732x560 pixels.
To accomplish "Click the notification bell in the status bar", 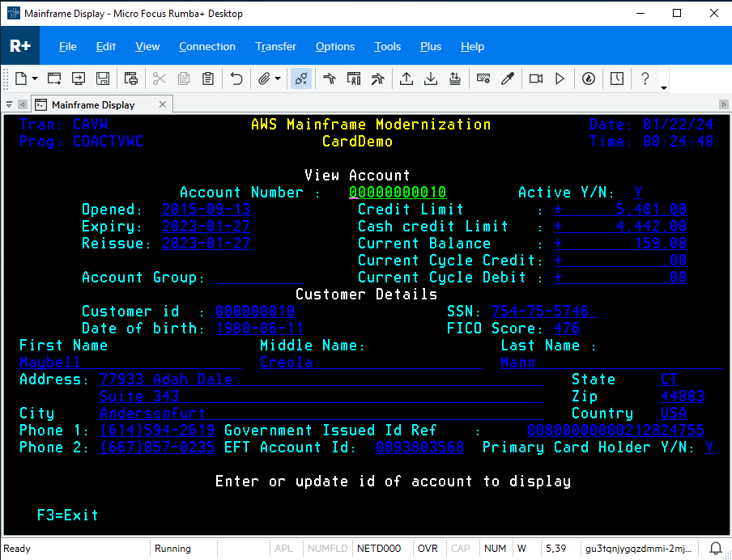I will point(716,548).
